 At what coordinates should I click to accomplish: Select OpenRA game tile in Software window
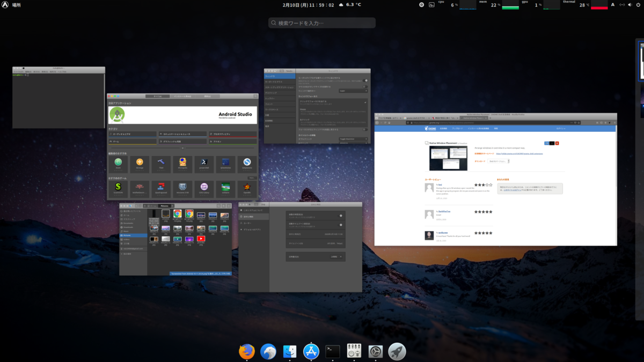coord(247,188)
